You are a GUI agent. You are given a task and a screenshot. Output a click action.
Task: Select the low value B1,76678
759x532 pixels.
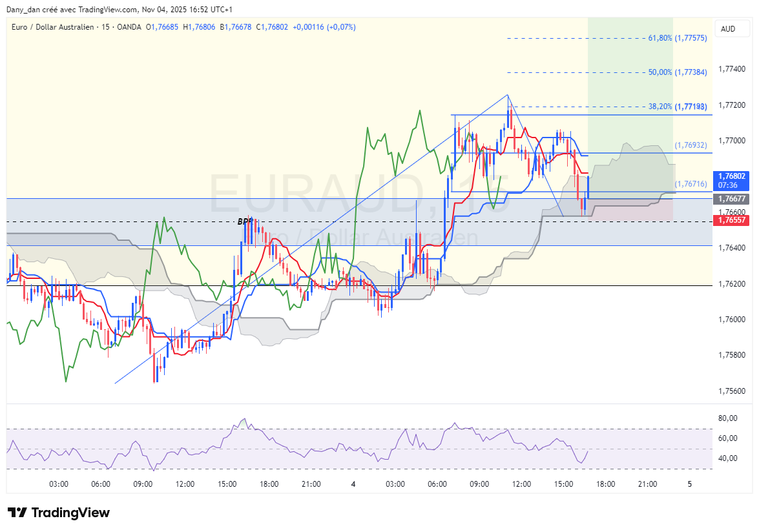(x=236, y=27)
